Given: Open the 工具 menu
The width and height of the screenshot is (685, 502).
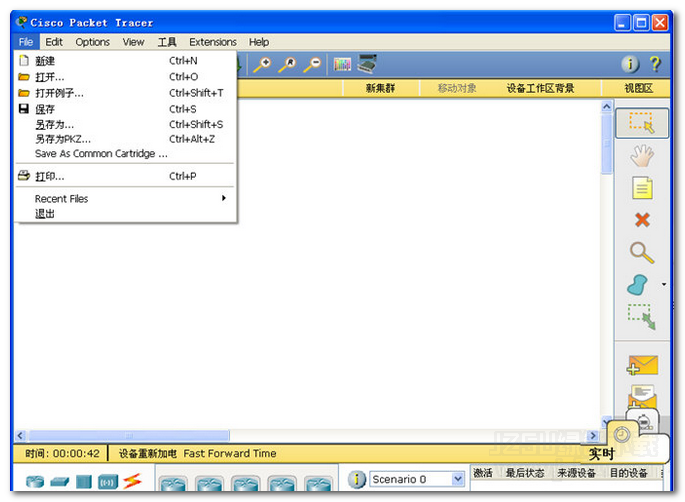Looking at the screenshot, I should (167, 42).
